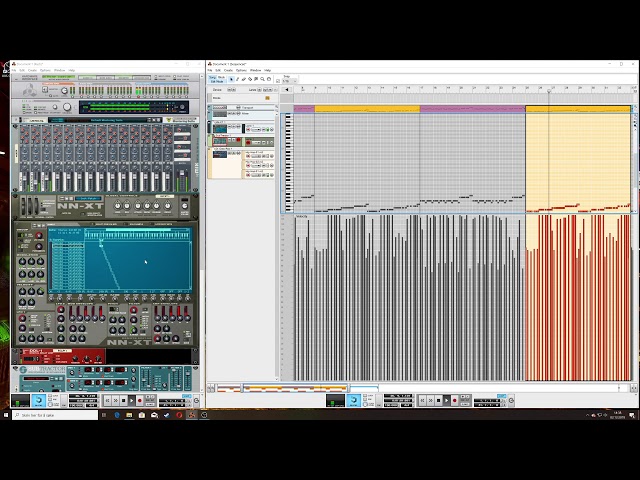
Task: Open Create menu in rack window
Action: coord(32,70)
